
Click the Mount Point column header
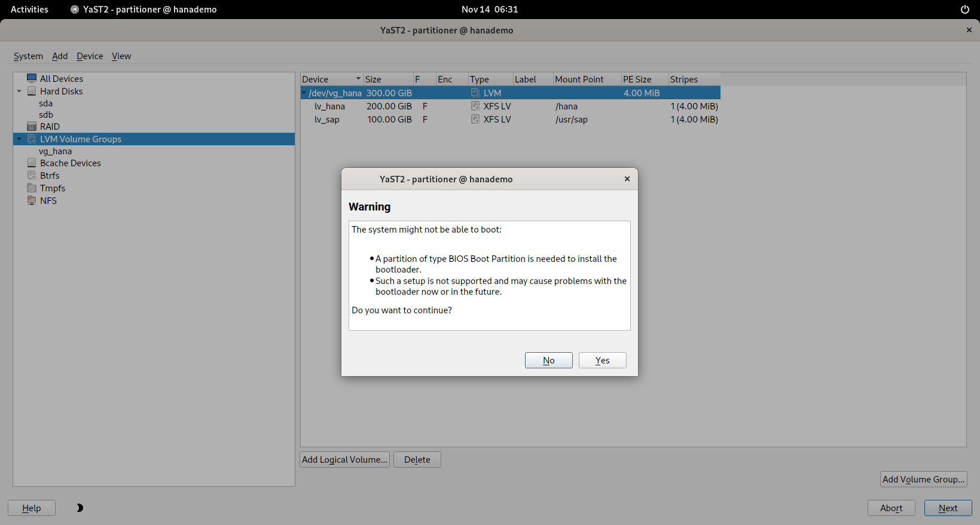(587, 79)
